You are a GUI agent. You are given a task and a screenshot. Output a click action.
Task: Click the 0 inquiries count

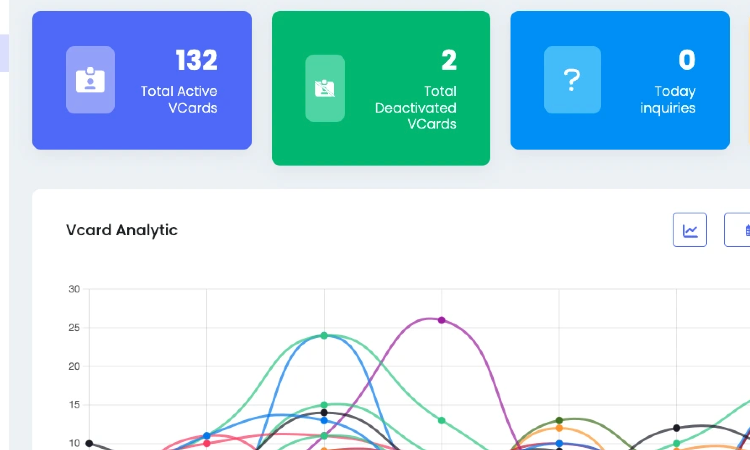pos(687,60)
